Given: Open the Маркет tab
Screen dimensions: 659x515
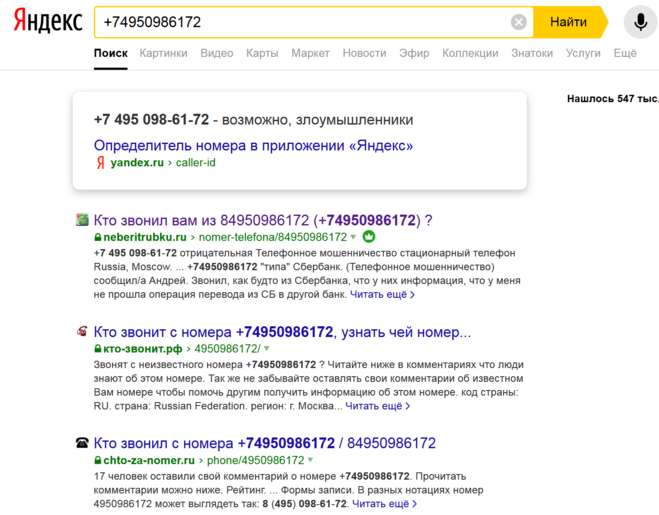Looking at the screenshot, I should [x=311, y=53].
